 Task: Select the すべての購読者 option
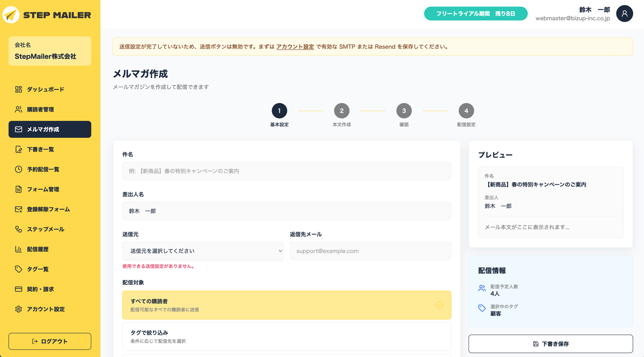point(287,305)
